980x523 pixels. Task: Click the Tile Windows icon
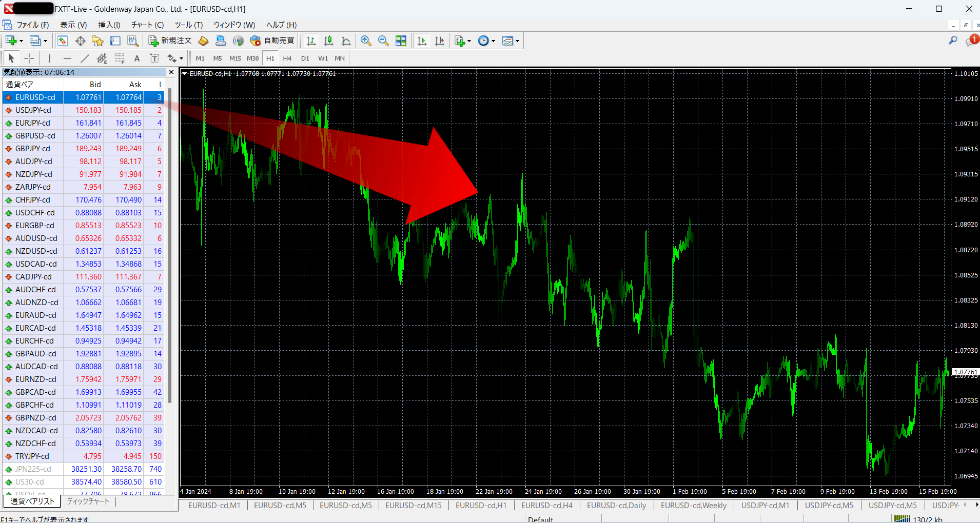click(x=401, y=41)
